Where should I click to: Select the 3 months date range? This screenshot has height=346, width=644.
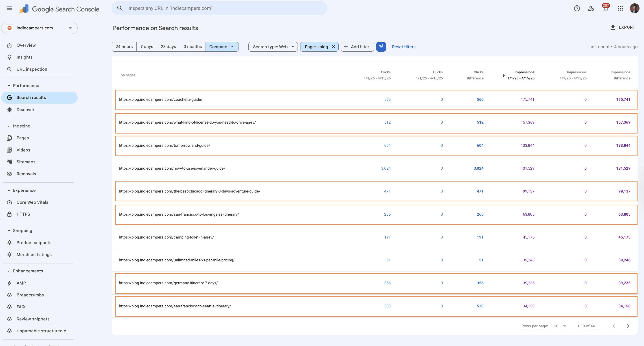(x=193, y=47)
